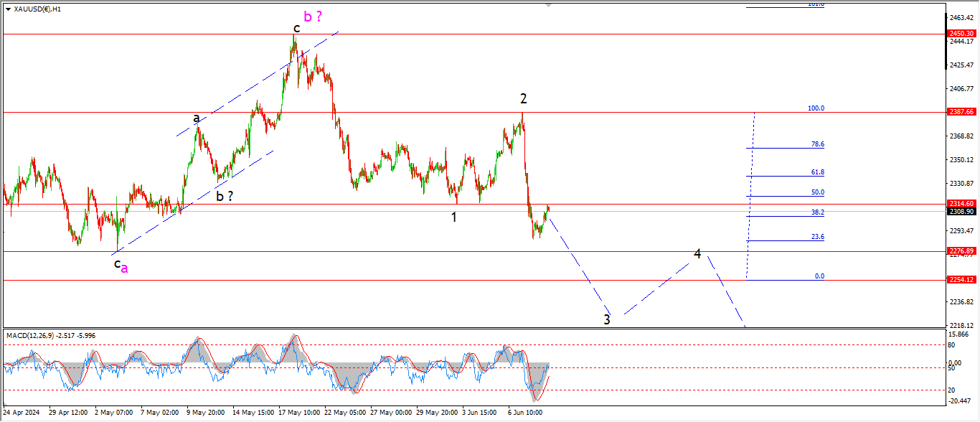Select the magenta 'a' wave label
980x422 pixels.
[x=124, y=268]
